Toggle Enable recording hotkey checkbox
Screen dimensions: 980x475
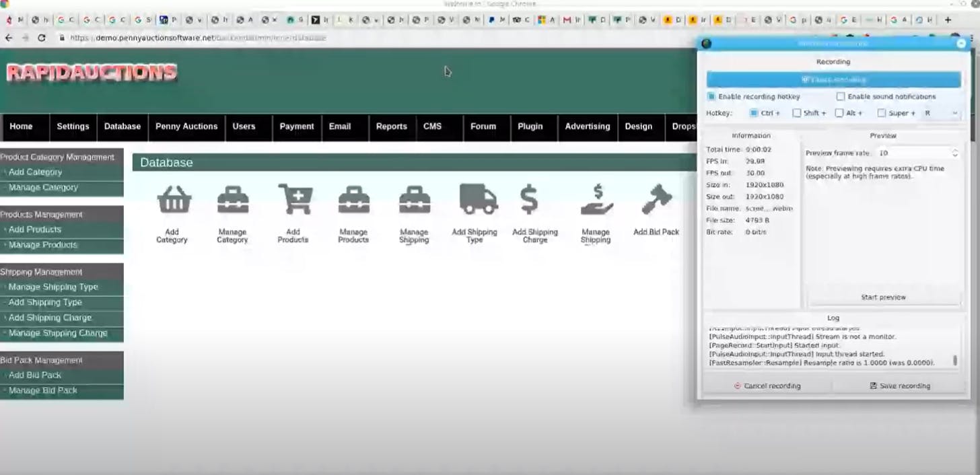(711, 97)
